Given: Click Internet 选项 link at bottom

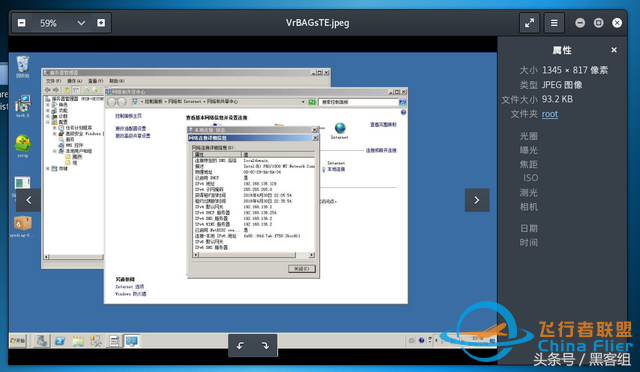Looking at the screenshot, I should pyautogui.click(x=129, y=287).
